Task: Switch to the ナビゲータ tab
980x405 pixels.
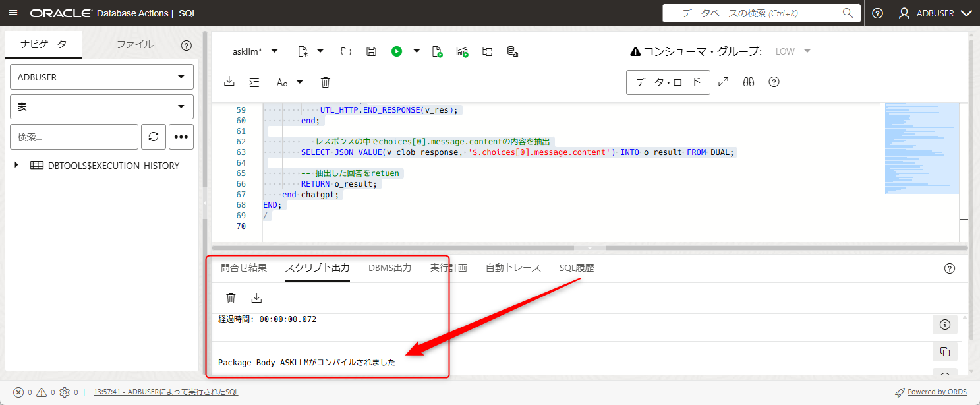Action: coord(43,45)
